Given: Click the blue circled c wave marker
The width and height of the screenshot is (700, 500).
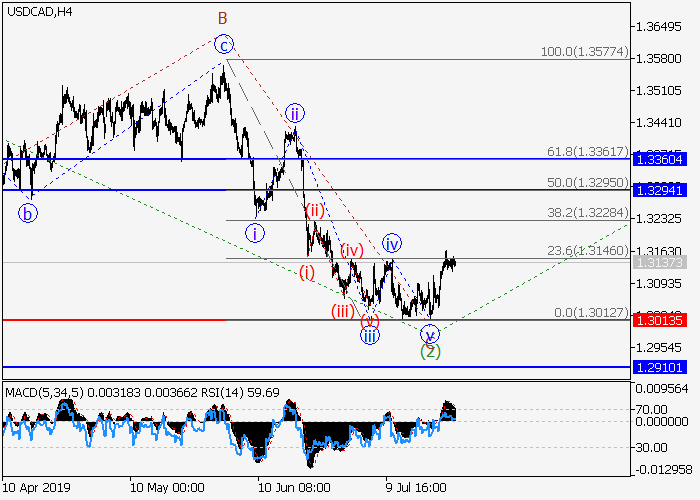Looking at the screenshot, I should tap(225, 44).
